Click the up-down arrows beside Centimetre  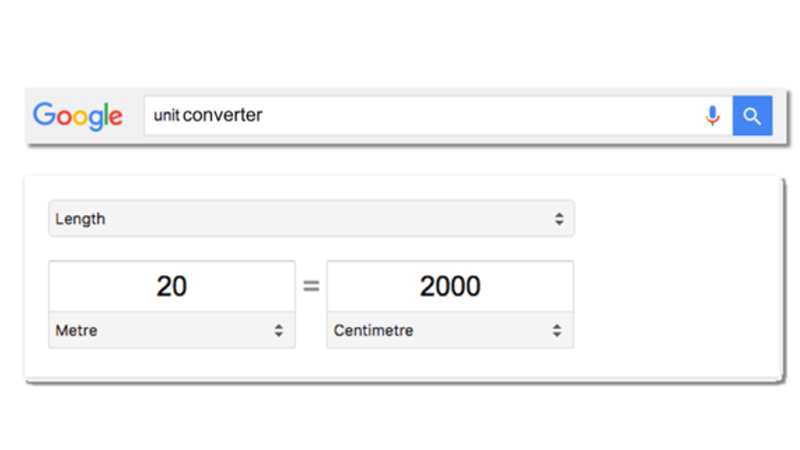(x=557, y=330)
